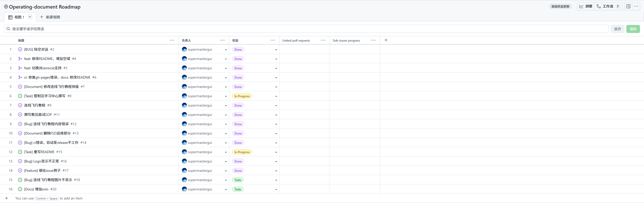Focus the keyword filter input field

306,29
